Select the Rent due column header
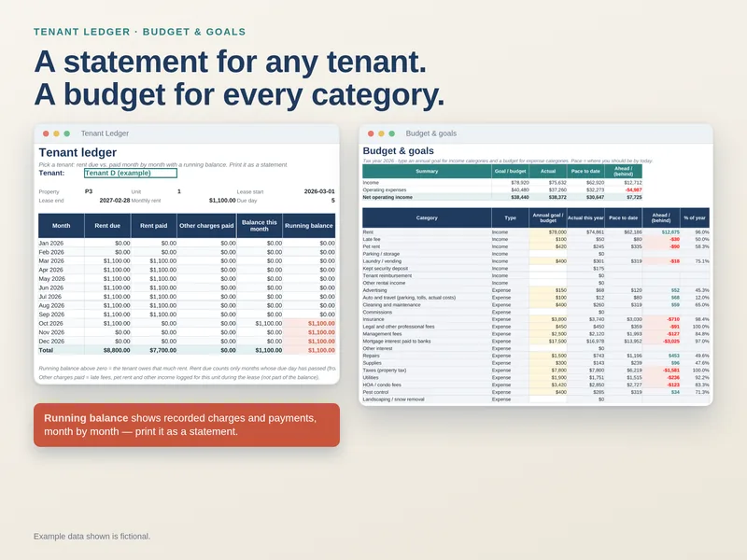The height and width of the screenshot is (560, 747). coord(107,226)
